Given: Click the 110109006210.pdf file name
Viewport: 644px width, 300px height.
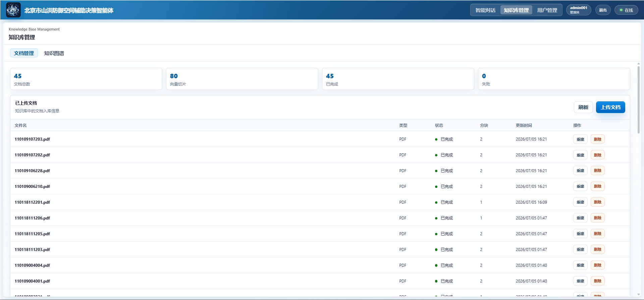Looking at the screenshot, I should [32, 186].
